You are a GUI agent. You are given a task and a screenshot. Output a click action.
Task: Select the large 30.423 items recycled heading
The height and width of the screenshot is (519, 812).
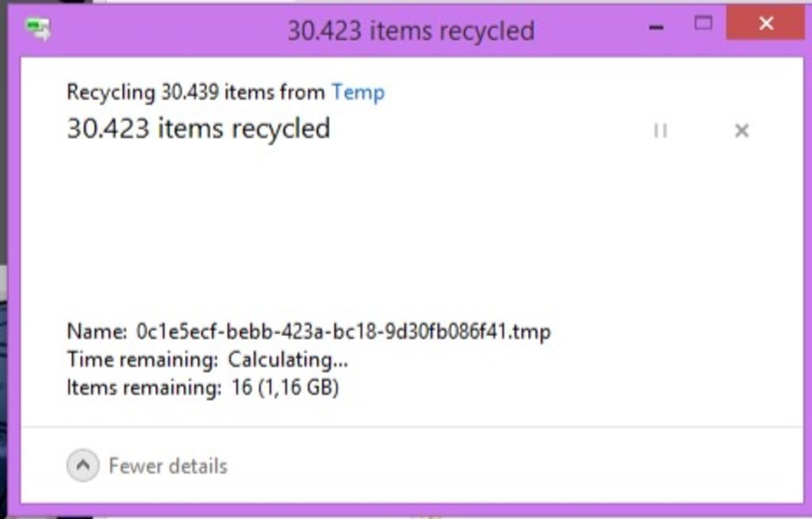[199, 128]
